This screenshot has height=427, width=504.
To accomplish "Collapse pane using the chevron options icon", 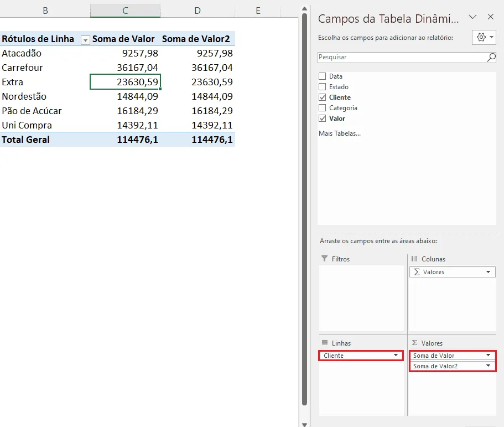I will pyautogui.click(x=472, y=17).
